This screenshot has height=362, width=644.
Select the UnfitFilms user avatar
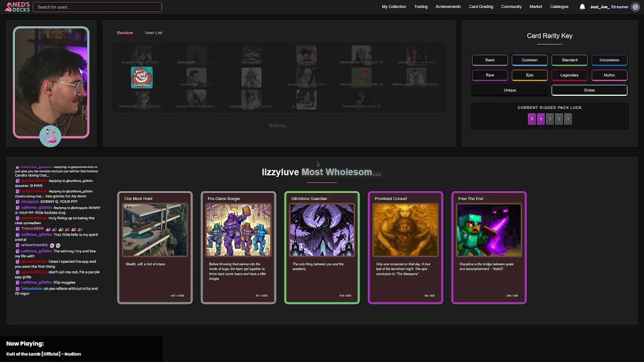[x=141, y=77]
